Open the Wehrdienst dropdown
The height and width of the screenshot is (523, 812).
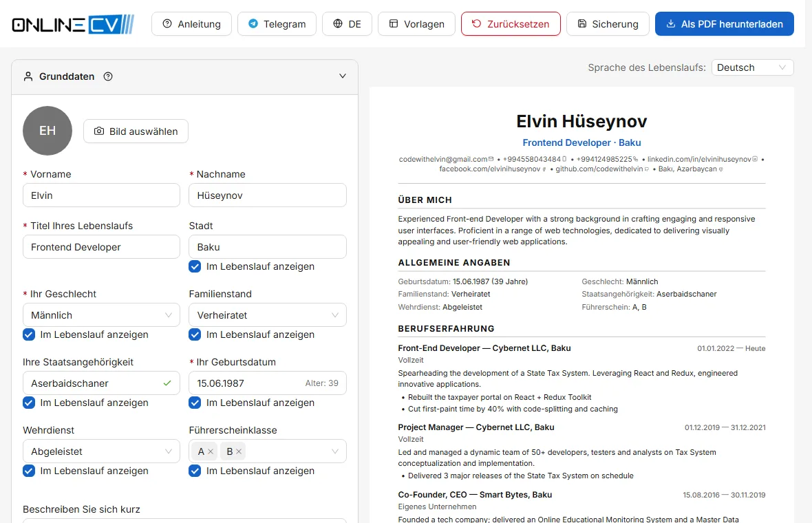point(102,451)
